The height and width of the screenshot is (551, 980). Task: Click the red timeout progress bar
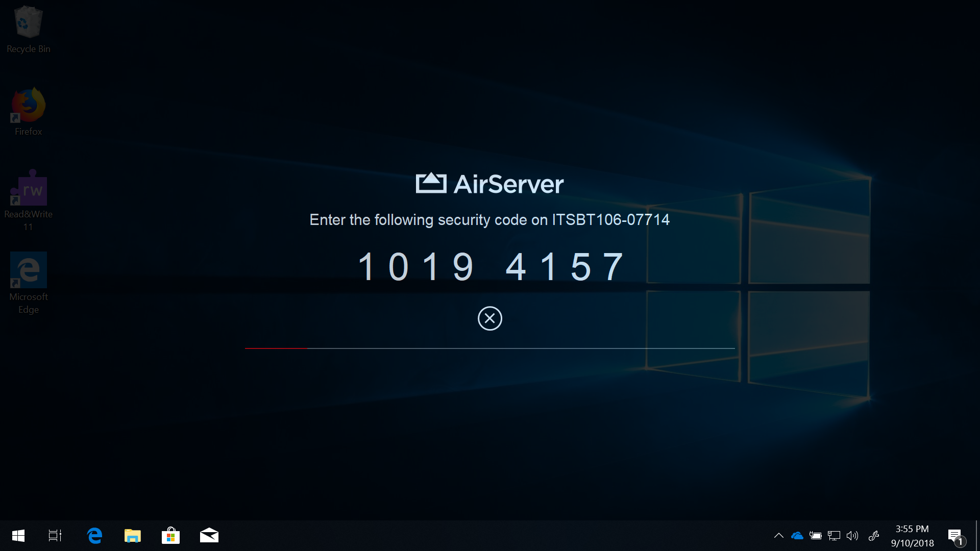[x=276, y=348]
